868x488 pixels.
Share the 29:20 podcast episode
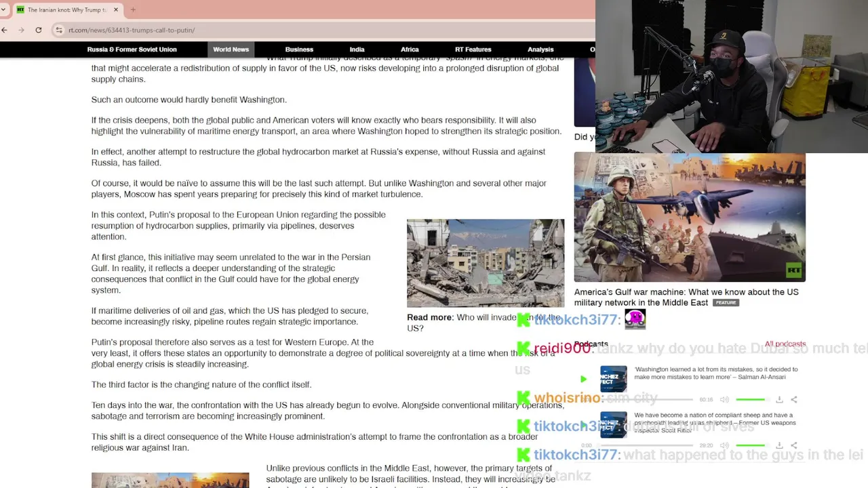[x=794, y=445]
